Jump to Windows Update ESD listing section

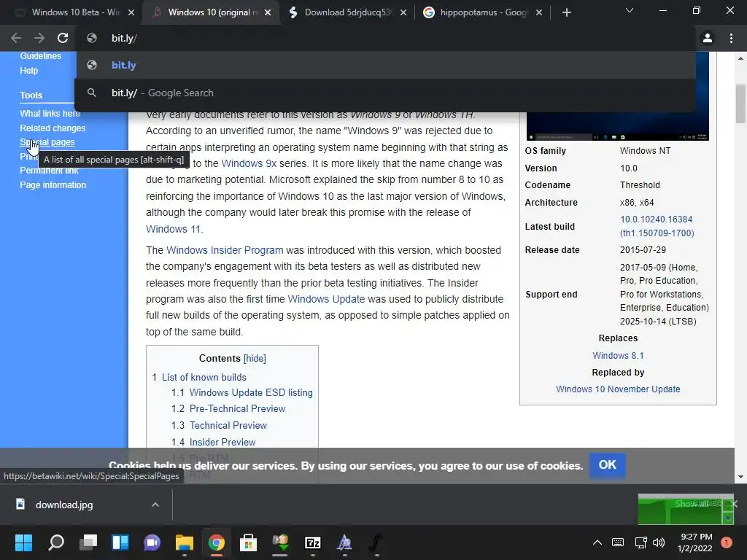click(251, 392)
